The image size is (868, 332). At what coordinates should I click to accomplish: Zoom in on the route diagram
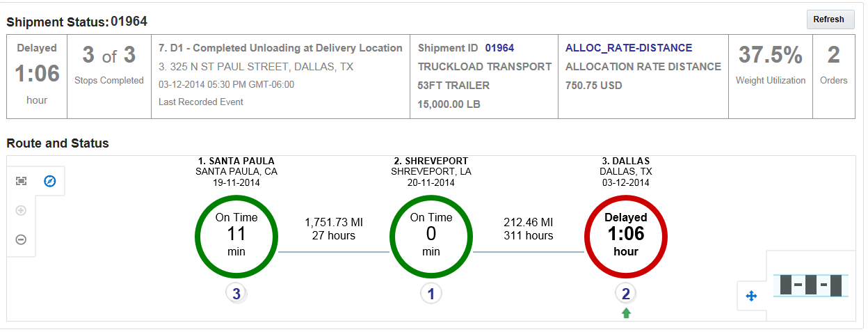(x=22, y=210)
